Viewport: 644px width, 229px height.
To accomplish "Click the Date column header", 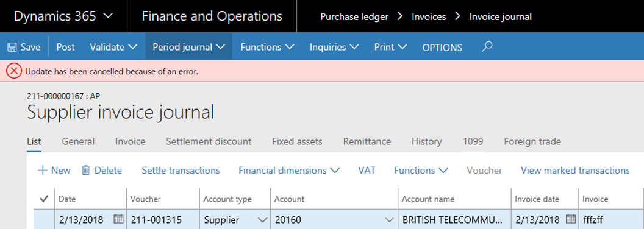I will point(67,199).
